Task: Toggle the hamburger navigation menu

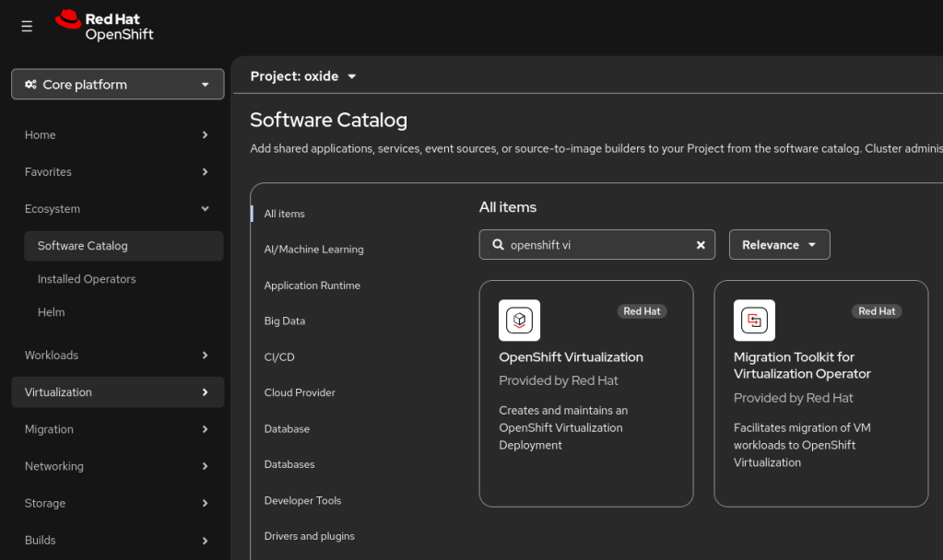Action: coord(27,27)
